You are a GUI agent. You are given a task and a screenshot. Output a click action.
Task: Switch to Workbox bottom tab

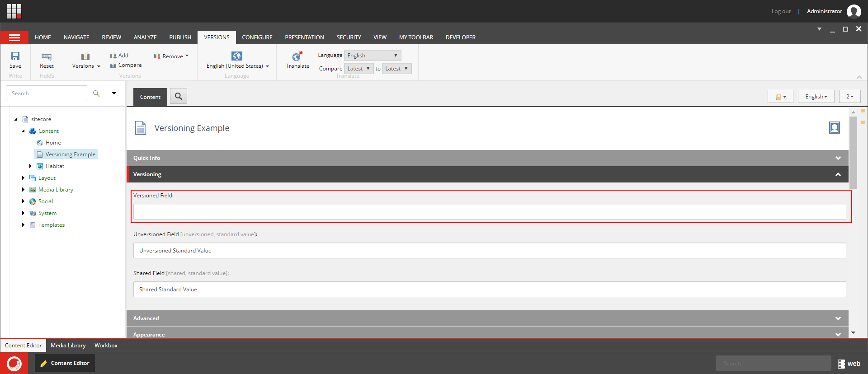pos(106,346)
